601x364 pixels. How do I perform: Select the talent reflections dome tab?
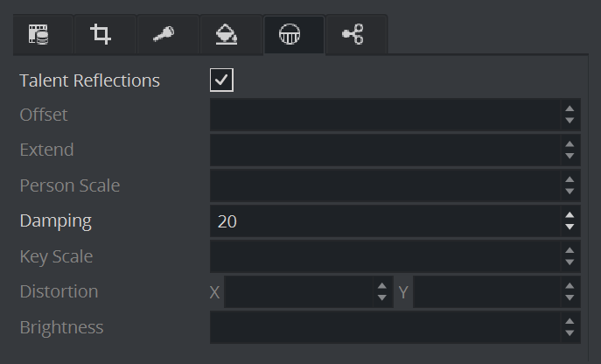(290, 35)
